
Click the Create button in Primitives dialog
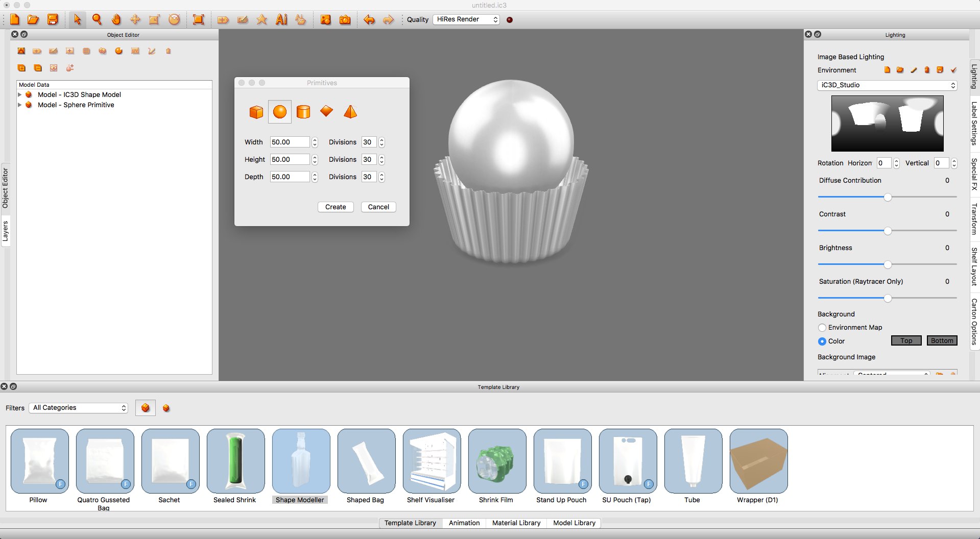[336, 207]
